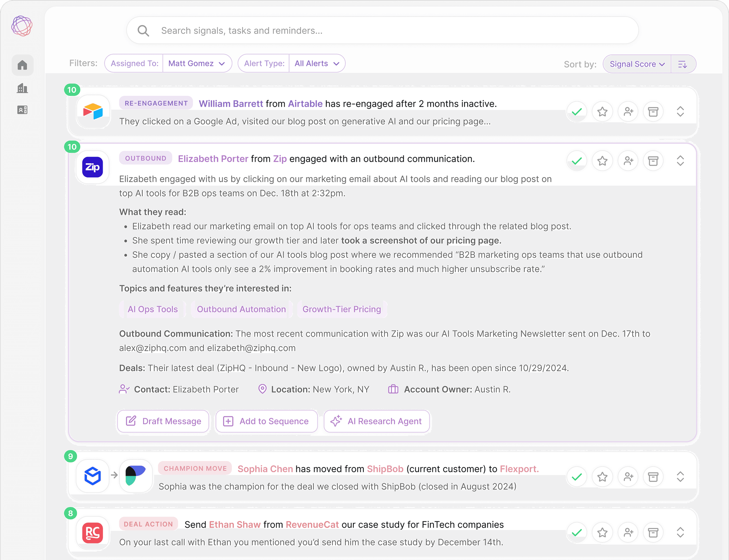Star the Ethan Shaw deal action alert
The height and width of the screenshot is (560, 729).
coord(603,532)
